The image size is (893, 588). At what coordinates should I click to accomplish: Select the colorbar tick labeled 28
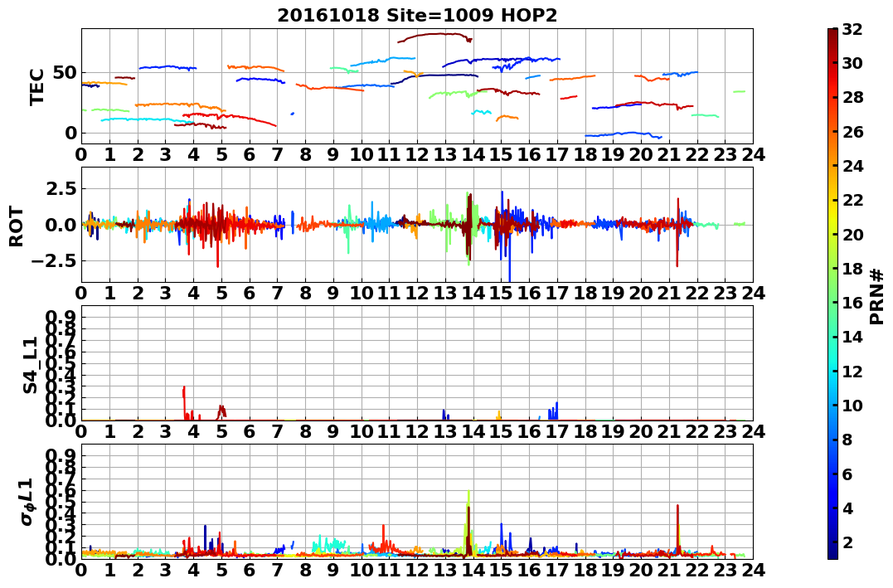tap(852, 97)
